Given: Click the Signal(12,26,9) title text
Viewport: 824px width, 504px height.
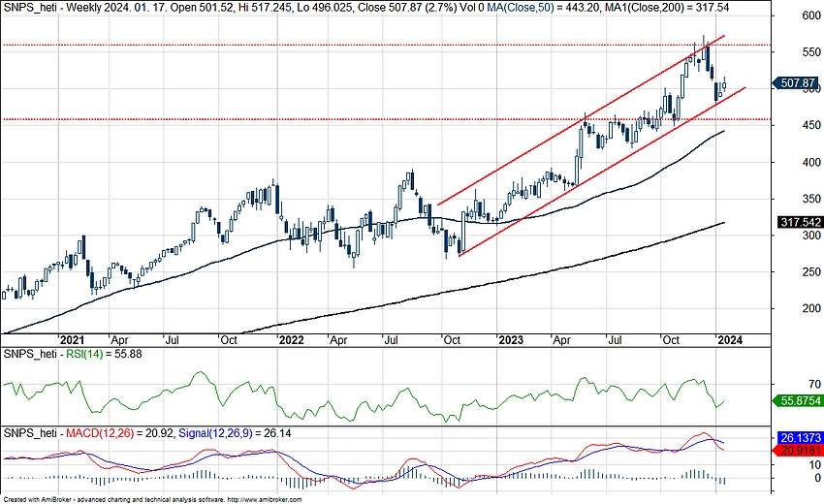Looking at the screenshot, I should coord(215,433).
